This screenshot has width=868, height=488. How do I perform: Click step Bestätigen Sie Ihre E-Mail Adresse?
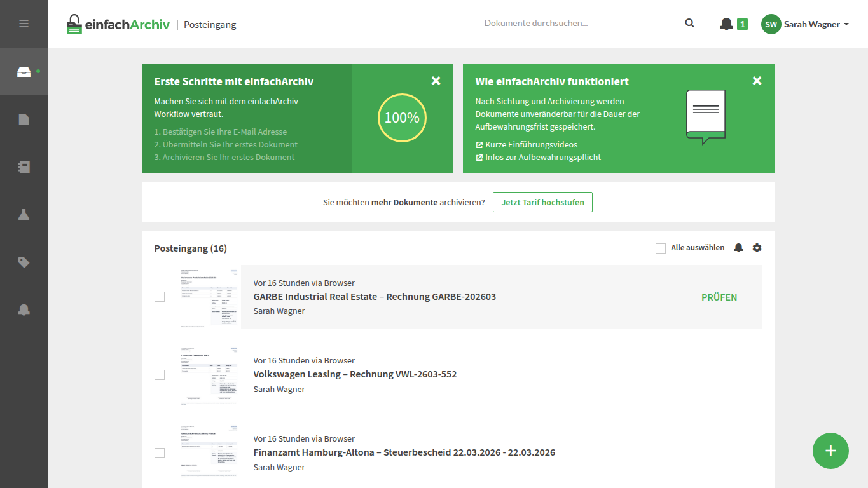click(221, 132)
